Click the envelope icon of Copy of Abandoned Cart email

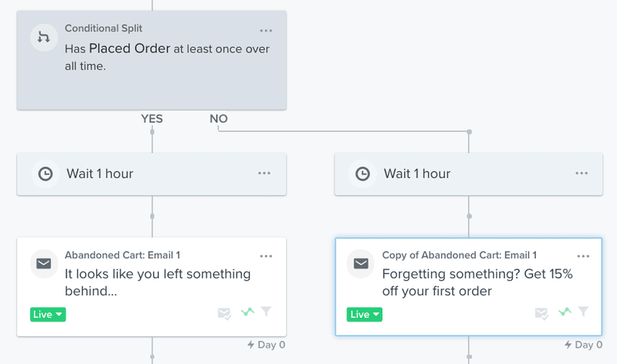pyautogui.click(x=361, y=264)
